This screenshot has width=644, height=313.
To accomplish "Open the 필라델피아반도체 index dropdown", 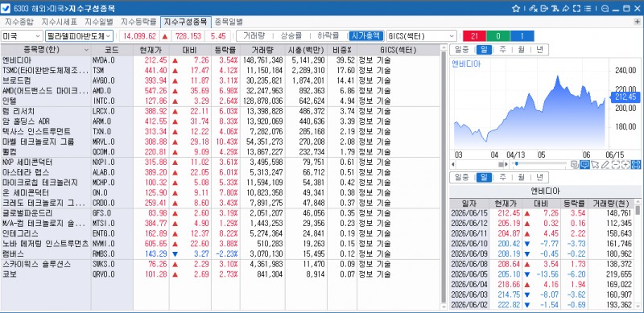I will [x=79, y=36].
